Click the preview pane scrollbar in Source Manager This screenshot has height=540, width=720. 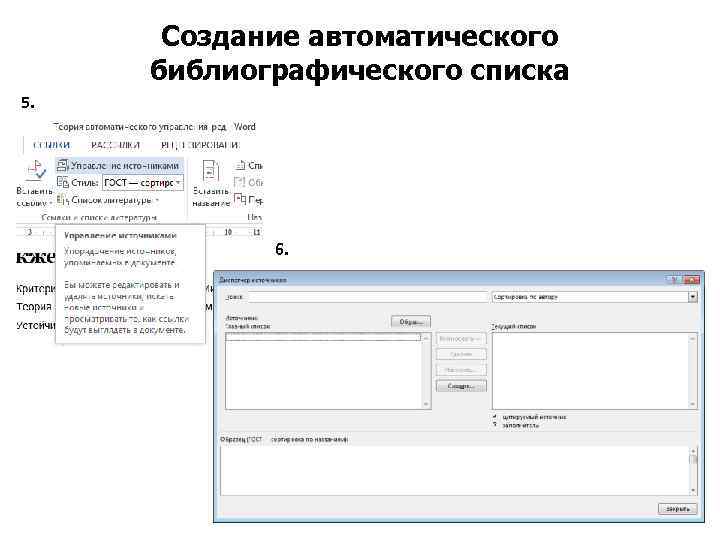[693, 471]
